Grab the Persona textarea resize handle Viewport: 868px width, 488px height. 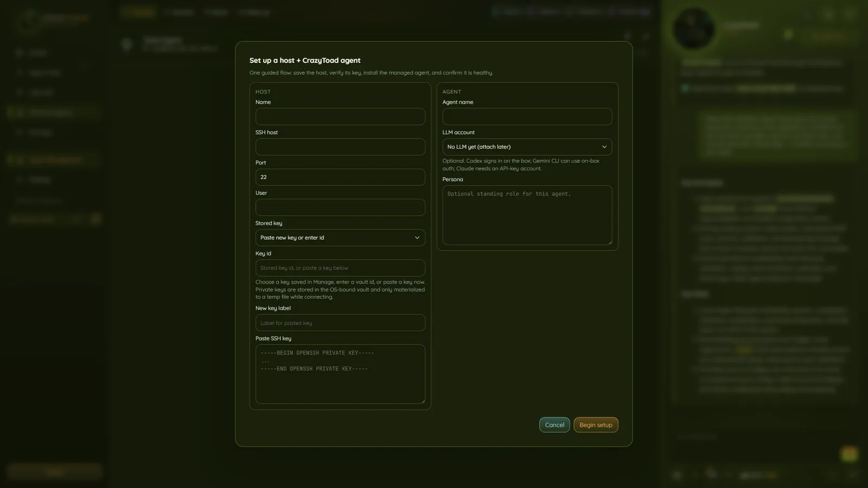[x=610, y=242]
